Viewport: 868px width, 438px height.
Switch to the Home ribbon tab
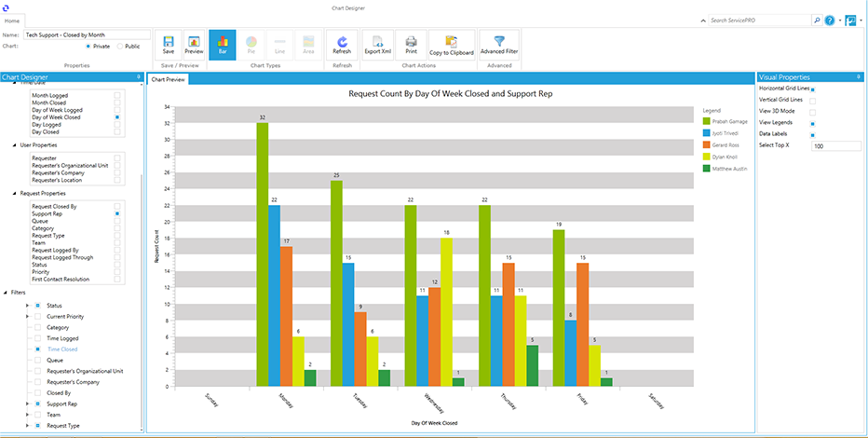pyautogui.click(x=12, y=21)
